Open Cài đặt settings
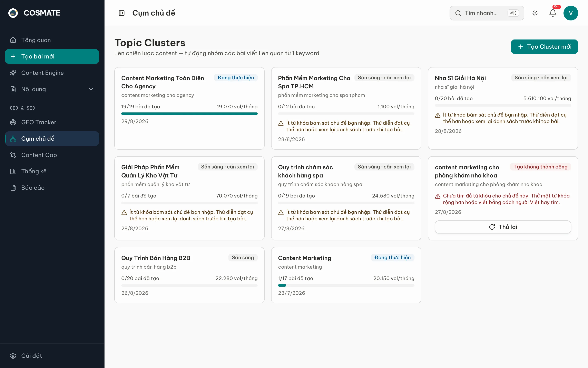588x368 pixels. click(52, 356)
